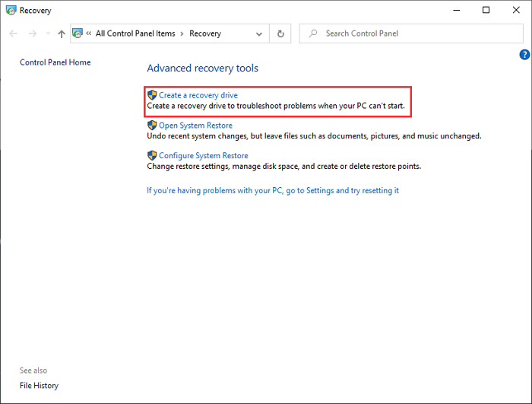
Task: Open Control Panel Home link
Action: pos(55,62)
